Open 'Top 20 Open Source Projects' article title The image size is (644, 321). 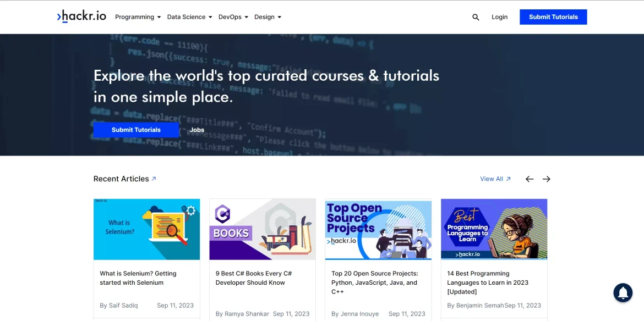click(375, 283)
